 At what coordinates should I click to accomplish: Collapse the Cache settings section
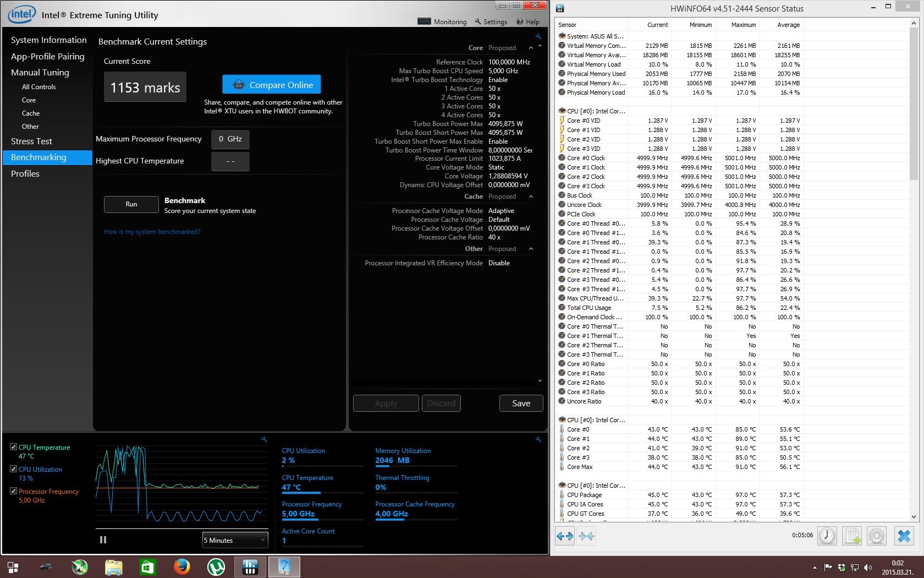531,197
